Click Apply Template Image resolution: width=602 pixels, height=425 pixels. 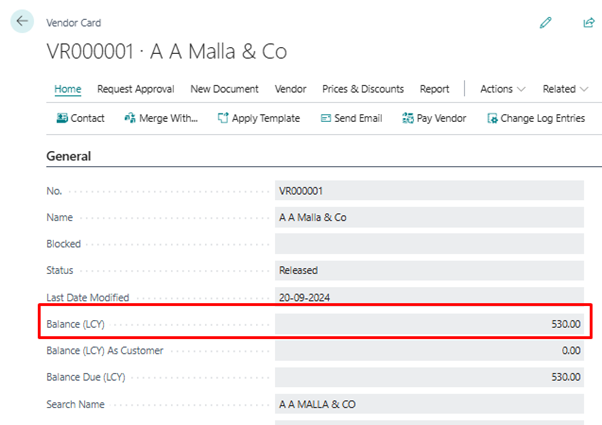[x=259, y=118]
